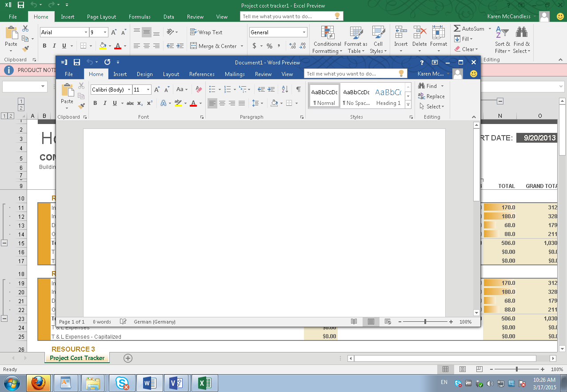Click the Bullets list icon in Word
The image size is (567, 392).
[x=212, y=89]
